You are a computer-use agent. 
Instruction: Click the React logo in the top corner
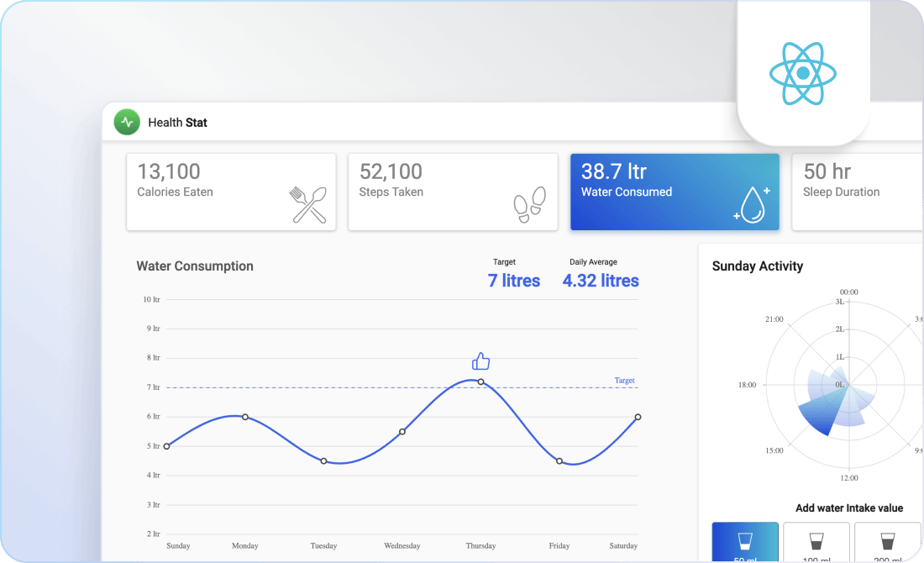[803, 74]
